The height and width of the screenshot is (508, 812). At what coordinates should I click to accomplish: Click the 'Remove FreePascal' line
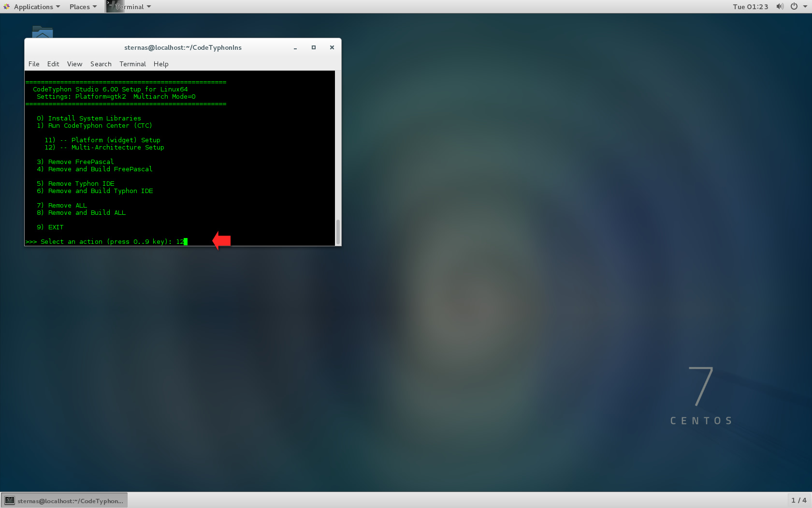point(75,162)
